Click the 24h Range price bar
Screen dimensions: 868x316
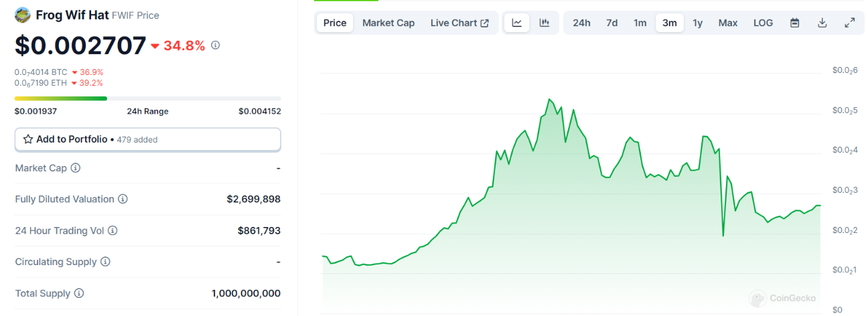pos(147,98)
